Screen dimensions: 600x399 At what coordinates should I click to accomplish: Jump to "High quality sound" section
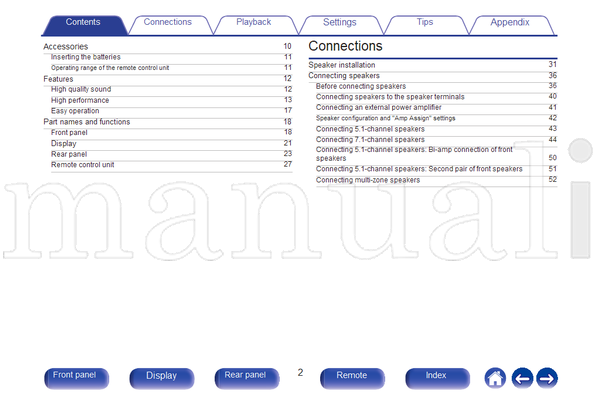(x=171, y=89)
